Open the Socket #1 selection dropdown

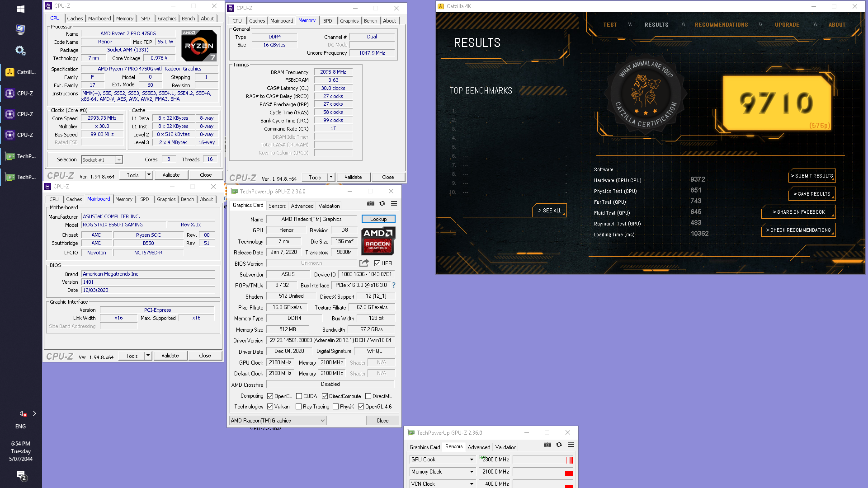102,160
